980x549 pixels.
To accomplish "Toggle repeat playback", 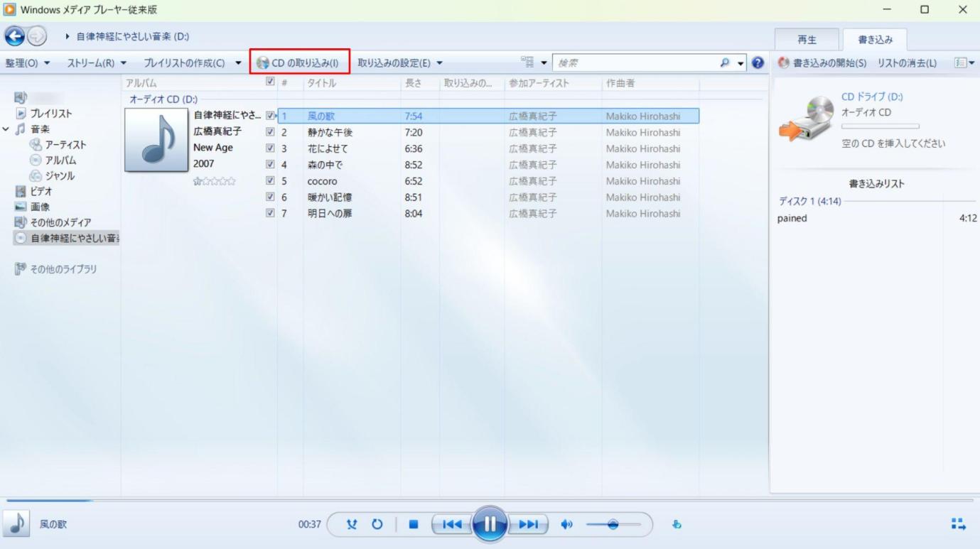I will (377, 525).
